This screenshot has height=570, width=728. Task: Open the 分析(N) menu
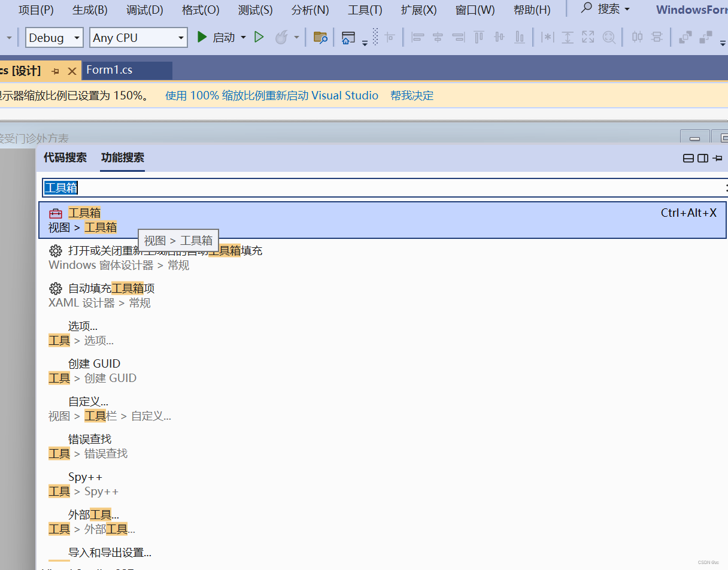[310, 10]
